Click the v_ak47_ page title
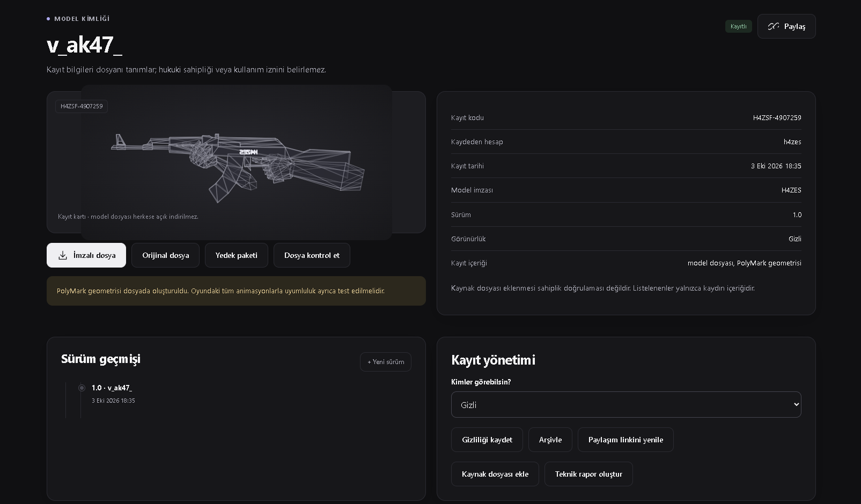861x504 pixels. [x=85, y=45]
